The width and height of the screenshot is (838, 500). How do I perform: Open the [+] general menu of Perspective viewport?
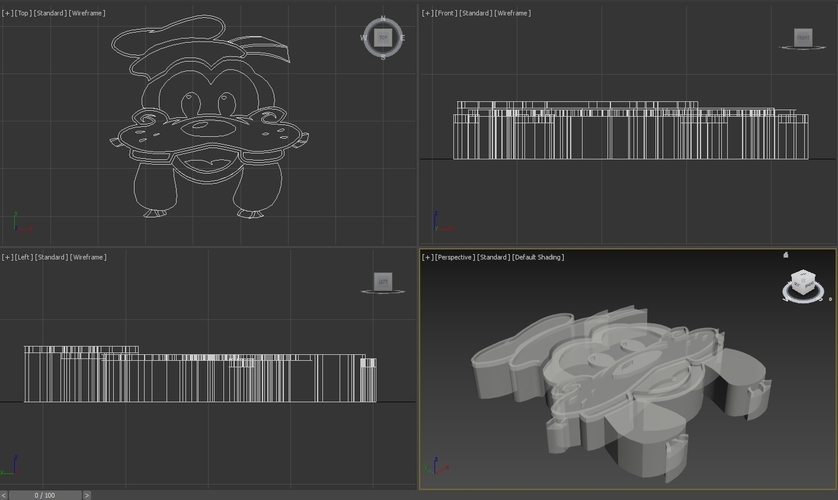(x=428, y=257)
